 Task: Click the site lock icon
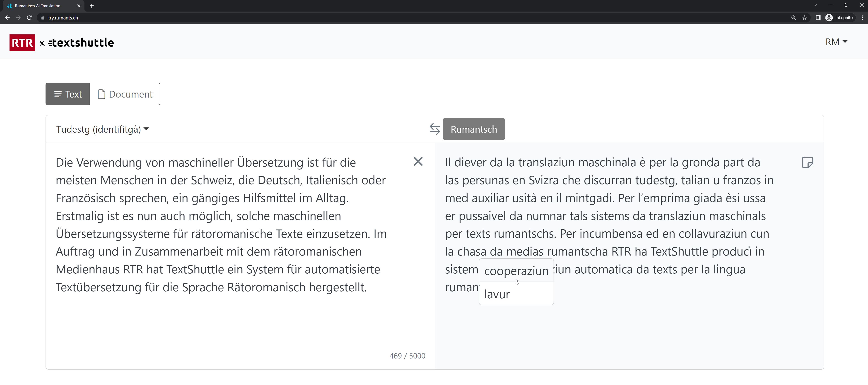coord(42,18)
